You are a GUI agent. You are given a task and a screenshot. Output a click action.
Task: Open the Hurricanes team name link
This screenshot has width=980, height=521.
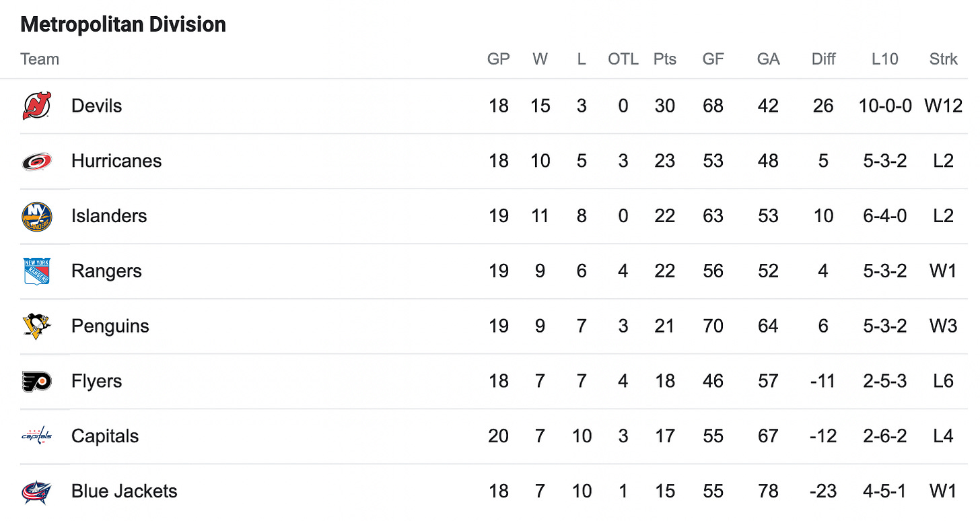(116, 162)
